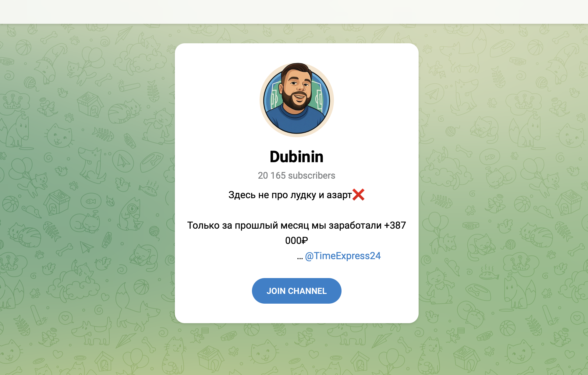Click the red cross emoji
Viewport: 588px width, 375px height.
pyautogui.click(x=359, y=195)
